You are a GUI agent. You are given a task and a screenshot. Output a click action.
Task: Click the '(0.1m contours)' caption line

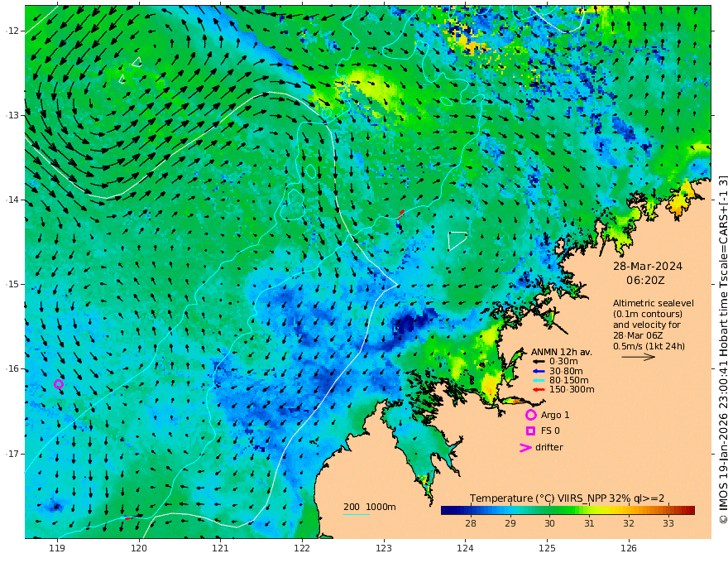[x=648, y=314]
